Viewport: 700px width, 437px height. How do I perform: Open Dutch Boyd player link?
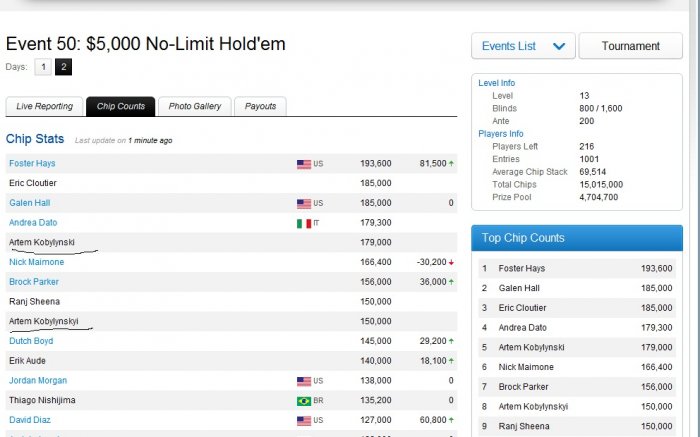click(32, 341)
